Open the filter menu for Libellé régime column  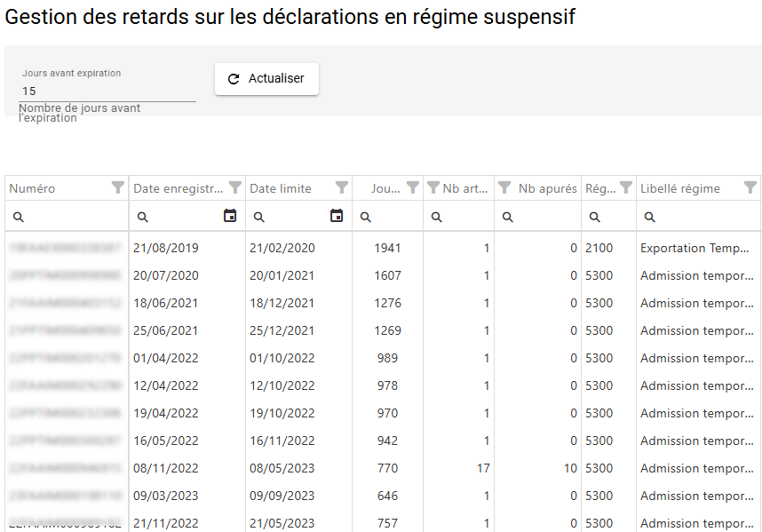coord(750,187)
